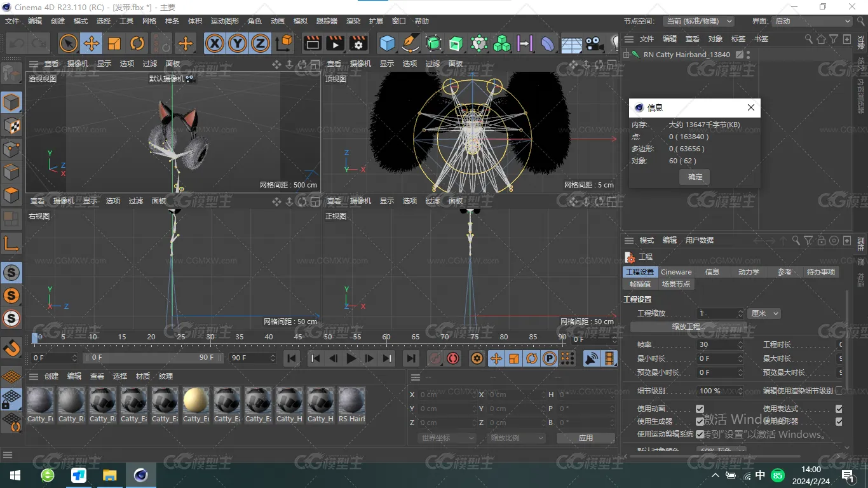868x488 pixels.
Task: Add a floor environment object
Action: point(571,43)
